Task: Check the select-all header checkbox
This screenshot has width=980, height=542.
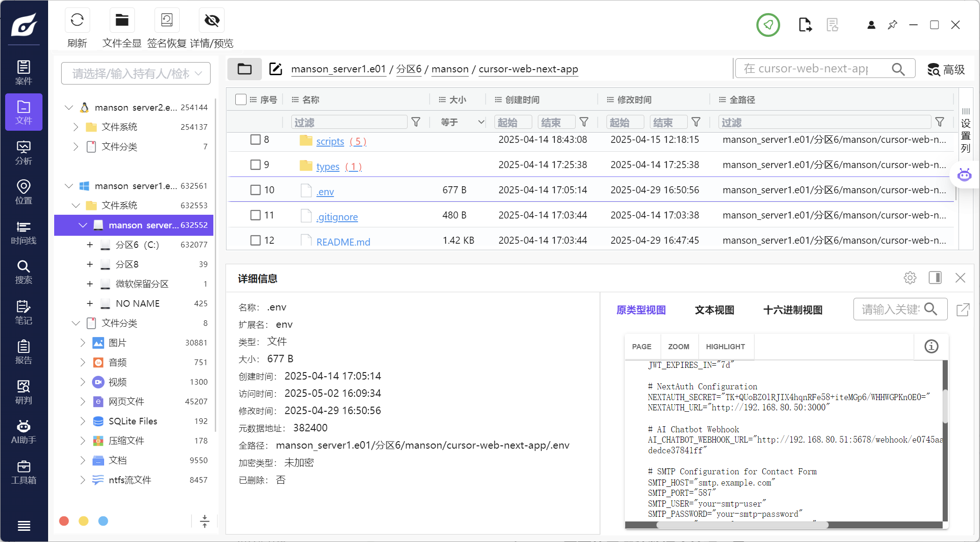Action: tap(241, 99)
